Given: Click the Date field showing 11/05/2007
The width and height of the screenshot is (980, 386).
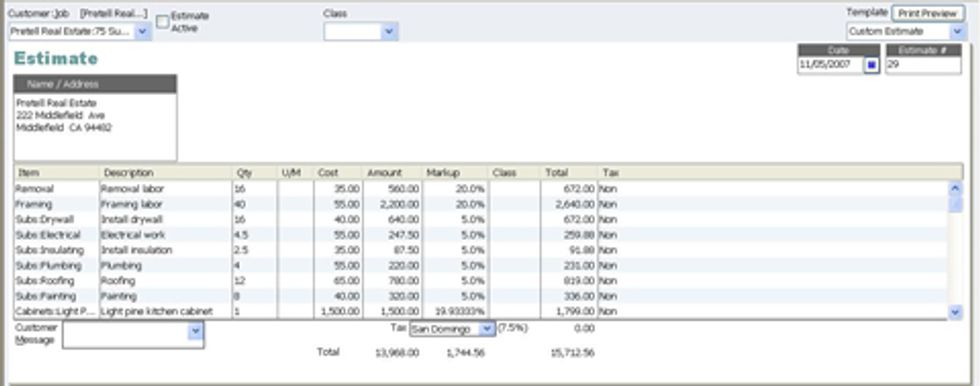Looking at the screenshot, I should [831, 65].
